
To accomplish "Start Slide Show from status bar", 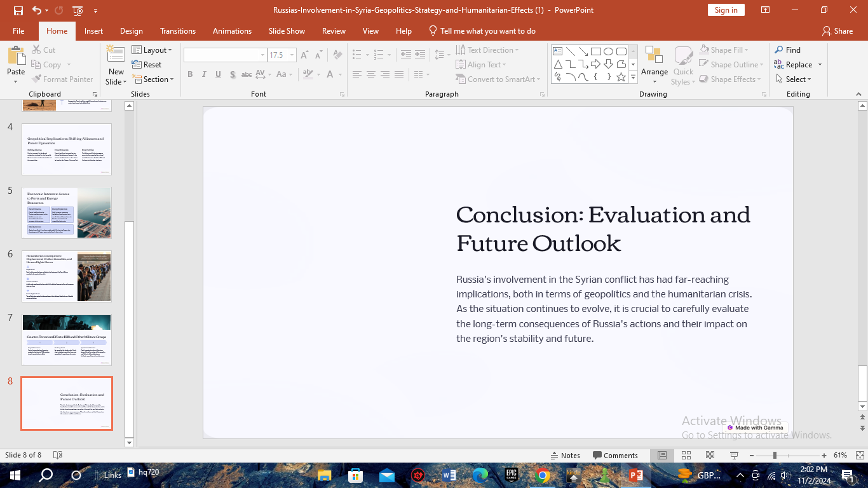I will [x=734, y=456].
